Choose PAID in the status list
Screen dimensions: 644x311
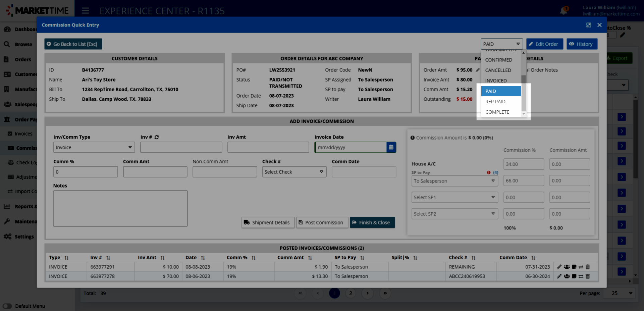pyautogui.click(x=501, y=91)
